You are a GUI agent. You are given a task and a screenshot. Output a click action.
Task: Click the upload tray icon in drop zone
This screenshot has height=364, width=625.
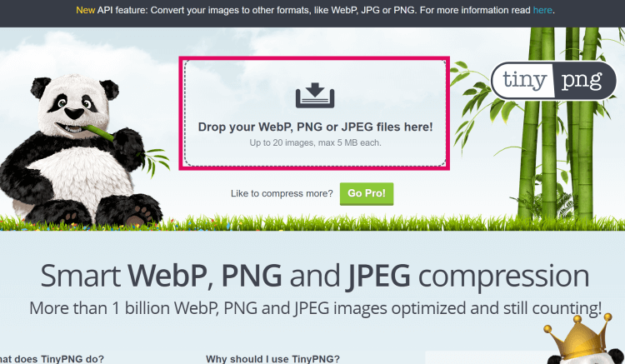(315, 95)
